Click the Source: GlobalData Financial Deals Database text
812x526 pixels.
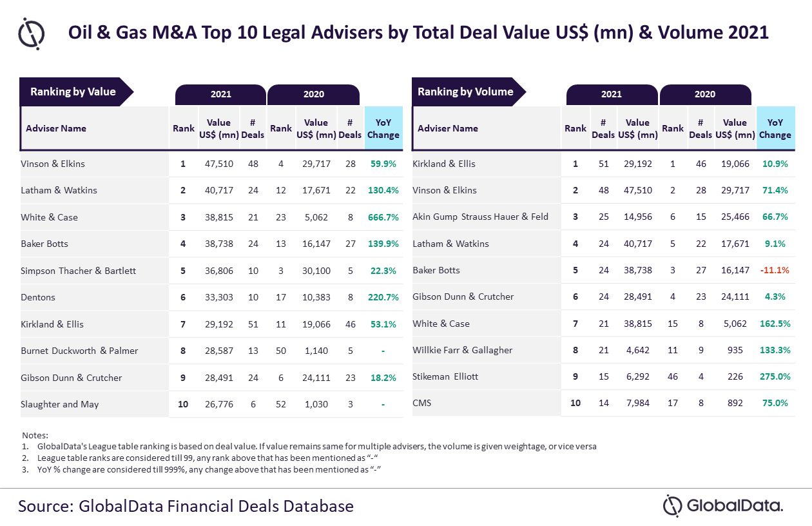[186, 506]
